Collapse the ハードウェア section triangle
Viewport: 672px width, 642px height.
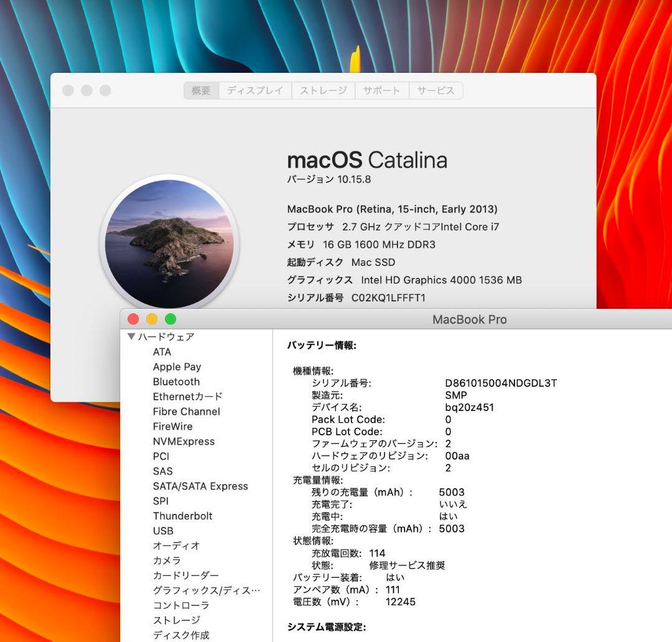tap(131, 337)
